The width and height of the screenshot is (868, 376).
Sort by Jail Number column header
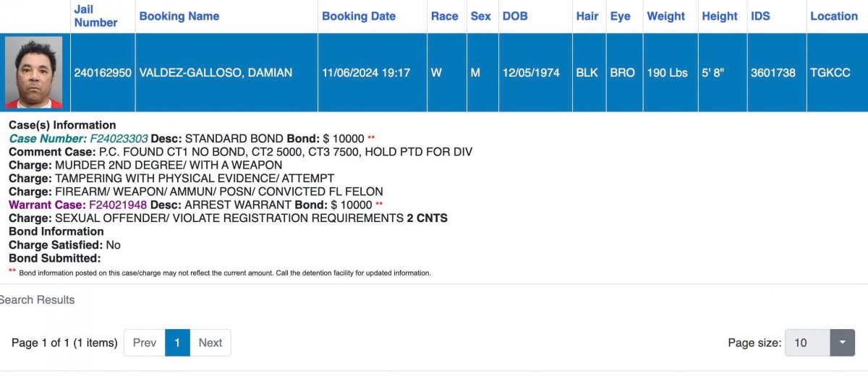click(95, 16)
